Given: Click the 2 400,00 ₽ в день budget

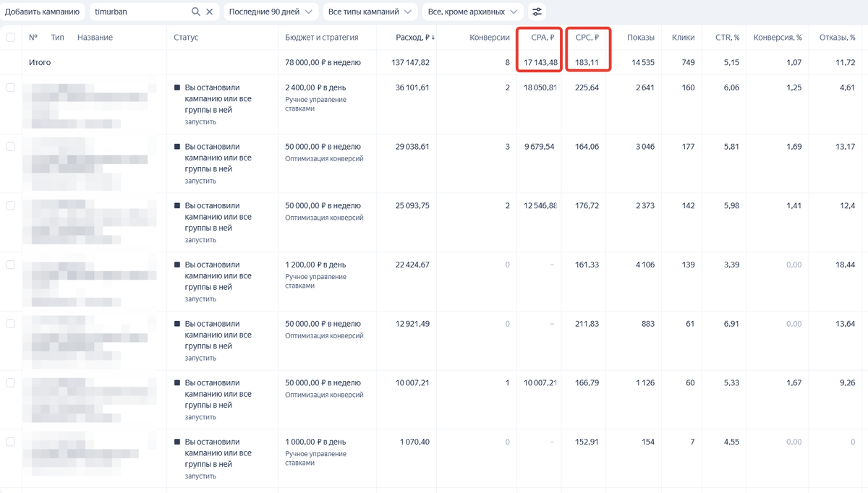Looking at the screenshot, I should [x=315, y=87].
